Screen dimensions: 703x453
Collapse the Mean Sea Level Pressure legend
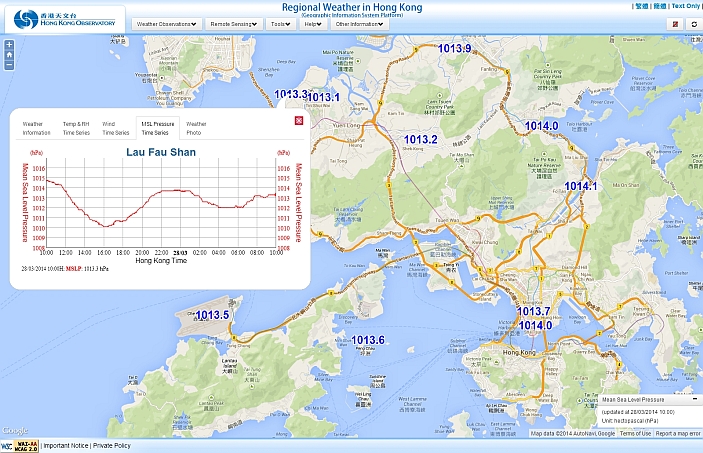[x=695, y=399]
